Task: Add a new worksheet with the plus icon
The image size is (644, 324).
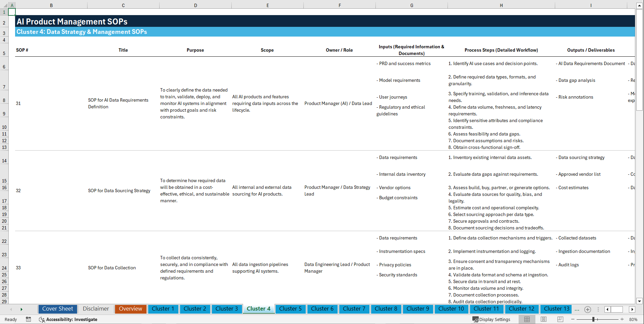Action: [x=587, y=309]
